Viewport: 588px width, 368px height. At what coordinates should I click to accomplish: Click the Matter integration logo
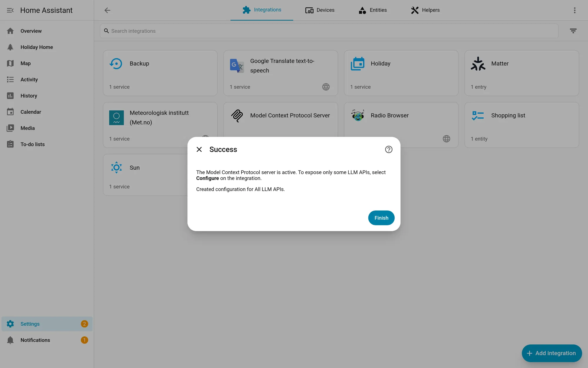(x=478, y=64)
